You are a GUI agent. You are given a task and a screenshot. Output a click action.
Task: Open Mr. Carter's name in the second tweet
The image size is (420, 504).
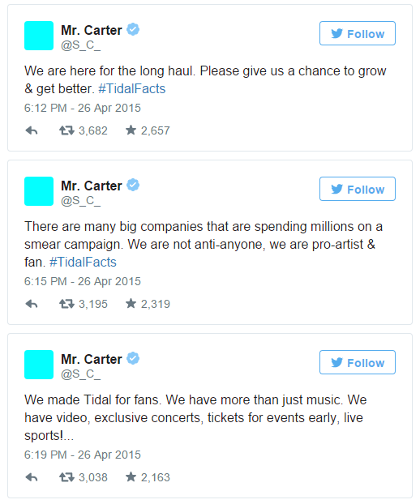coord(92,186)
